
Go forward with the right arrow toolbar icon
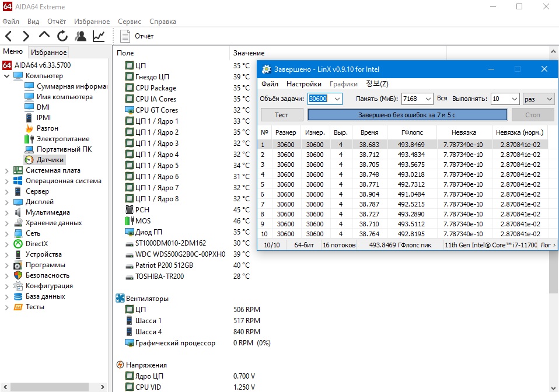tap(26, 36)
